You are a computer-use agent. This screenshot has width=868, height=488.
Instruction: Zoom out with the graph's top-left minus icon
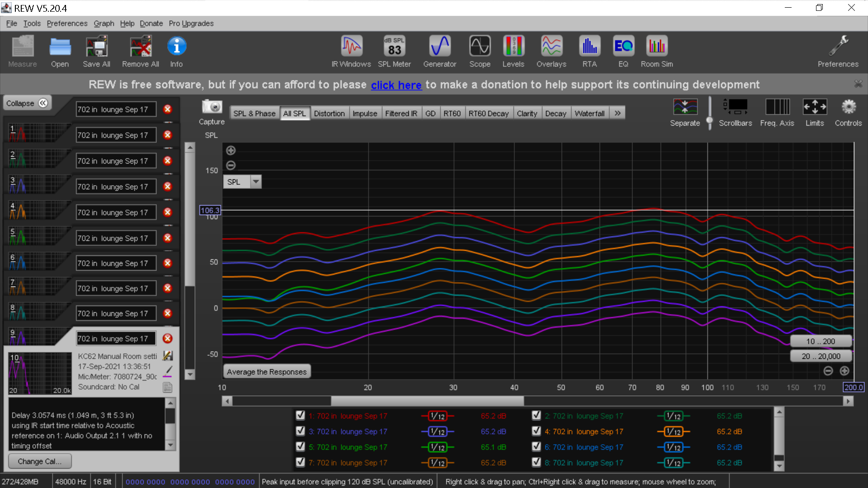click(231, 165)
